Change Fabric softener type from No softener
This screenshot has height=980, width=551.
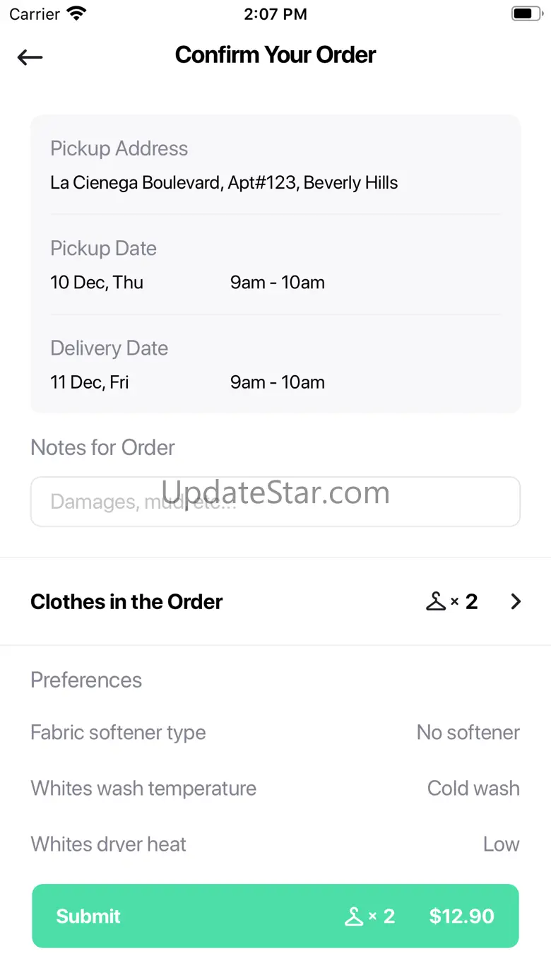coord(468,733)
